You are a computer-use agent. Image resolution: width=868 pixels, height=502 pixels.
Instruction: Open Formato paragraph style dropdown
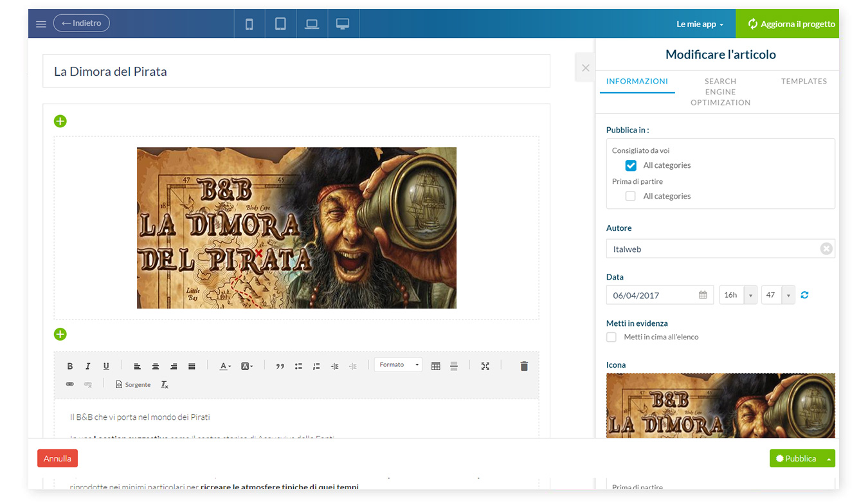click(x=398, y=364)
